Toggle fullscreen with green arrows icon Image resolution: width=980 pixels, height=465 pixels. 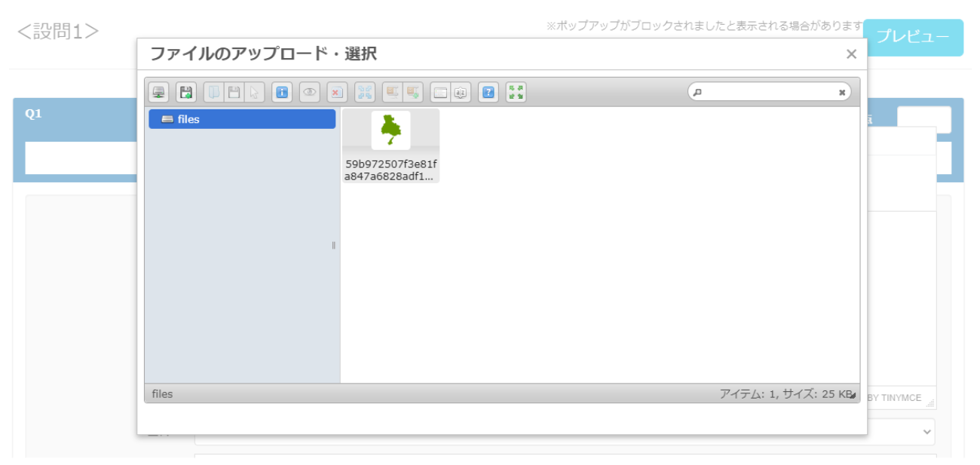(516, 92)
